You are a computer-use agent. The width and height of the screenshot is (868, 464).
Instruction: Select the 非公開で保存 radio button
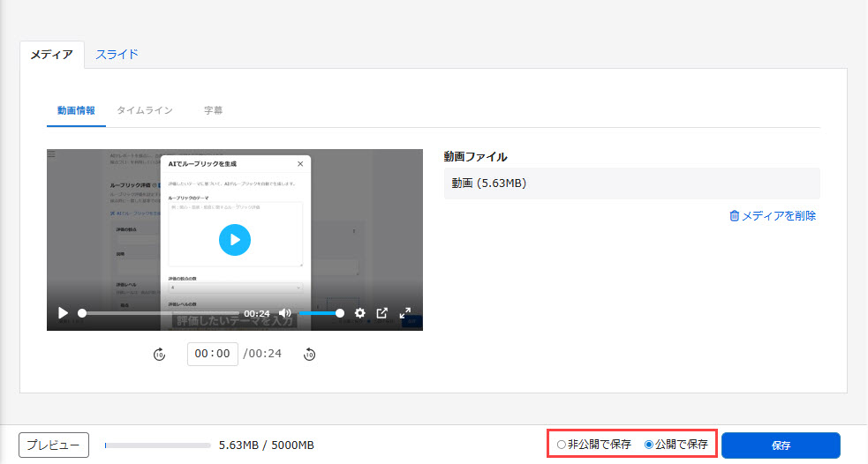[x=562, y=445]
